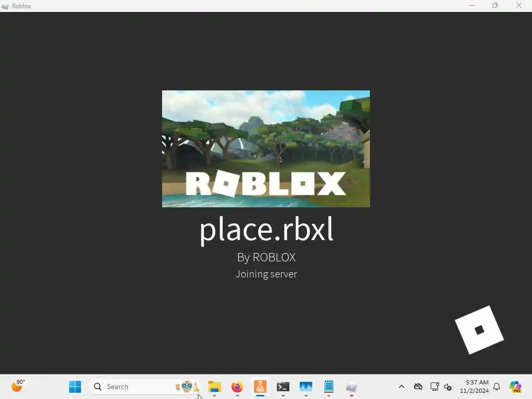The width and height of the screenshot is (532, 399).
Task: Launch Firefox from the taskbar
Action: coord(237,387)
